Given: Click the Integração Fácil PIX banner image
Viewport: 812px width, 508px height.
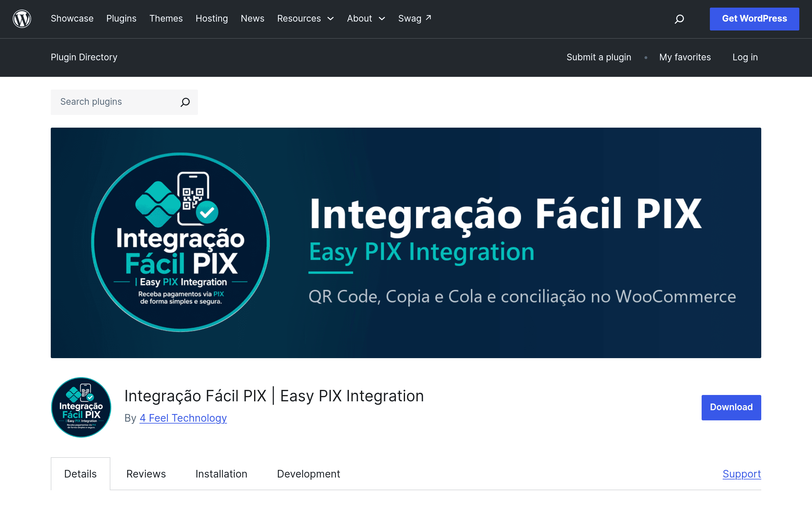Looking at the screenshot, I should pyautogui.click(x=406, y=243).
